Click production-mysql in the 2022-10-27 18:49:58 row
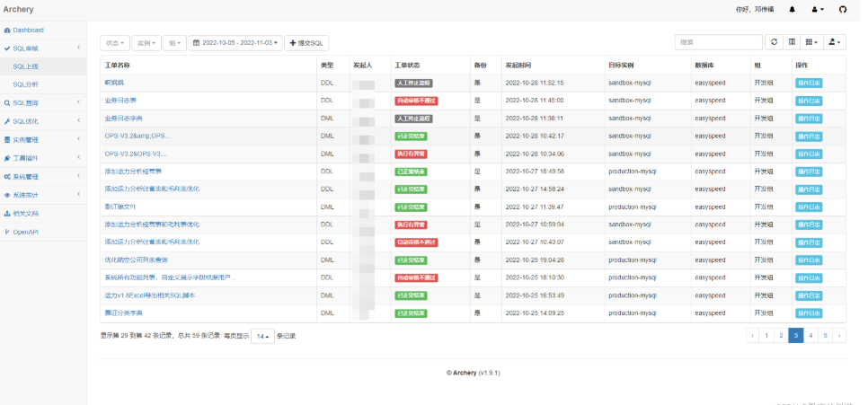 pos(633,172)
